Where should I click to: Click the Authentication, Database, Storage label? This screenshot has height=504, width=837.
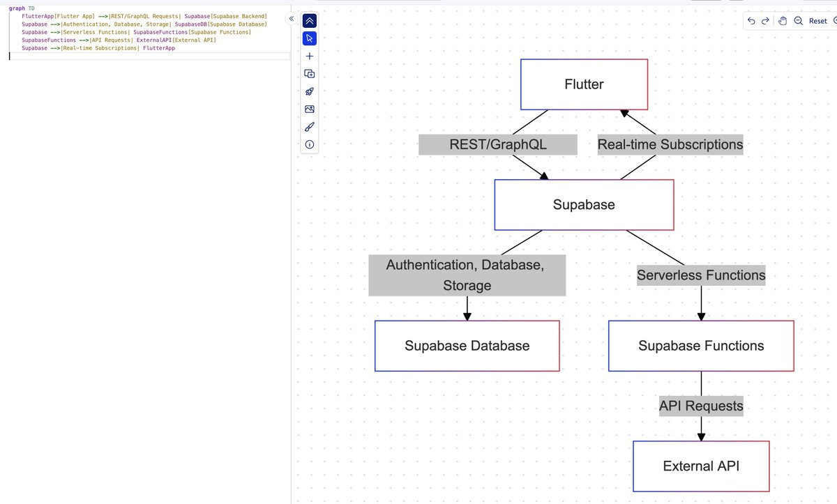point(467,275)
